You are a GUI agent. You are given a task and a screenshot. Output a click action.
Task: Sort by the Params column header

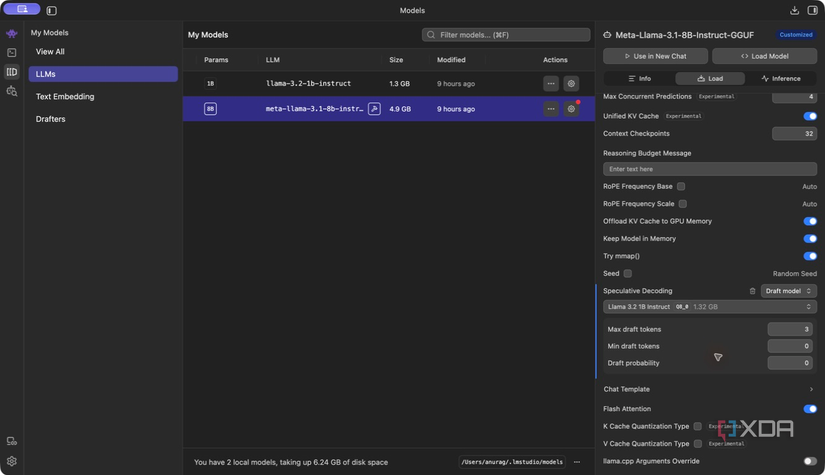click(x=216, y=60)
